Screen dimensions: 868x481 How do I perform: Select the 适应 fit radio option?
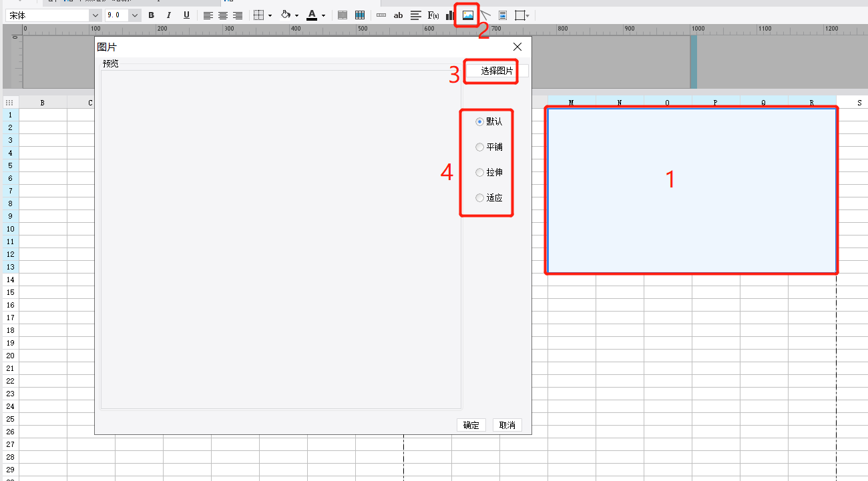489,198
